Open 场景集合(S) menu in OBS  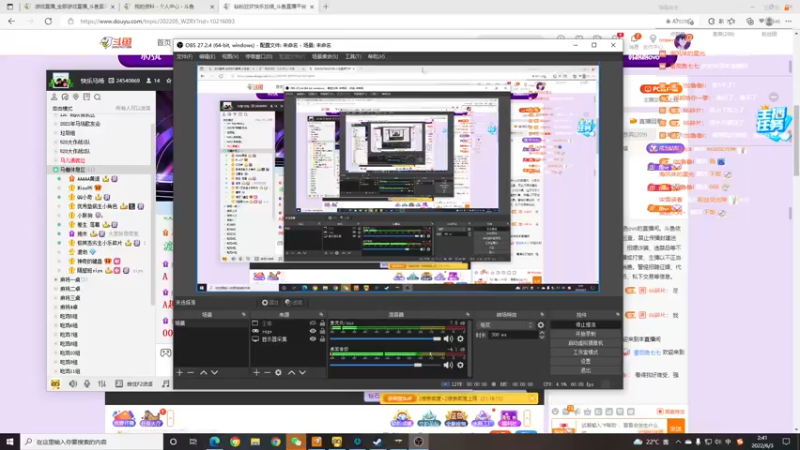point(325,57)
